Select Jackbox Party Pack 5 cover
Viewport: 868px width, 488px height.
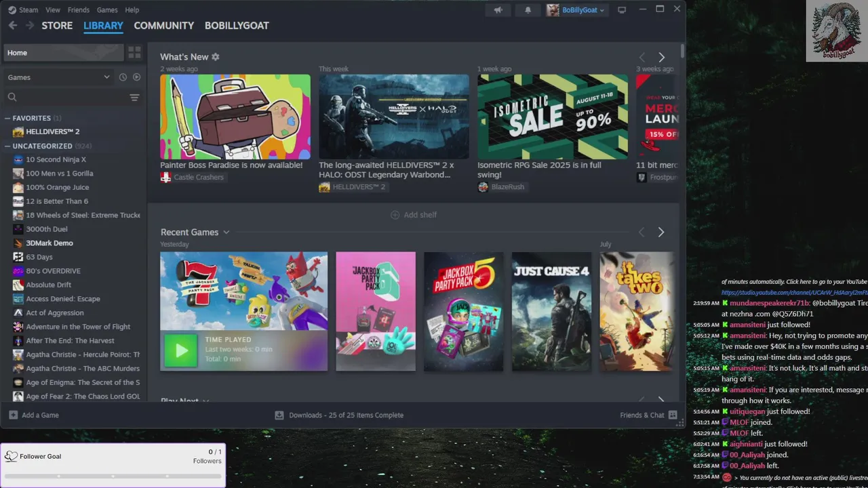[x=464, y=312]
